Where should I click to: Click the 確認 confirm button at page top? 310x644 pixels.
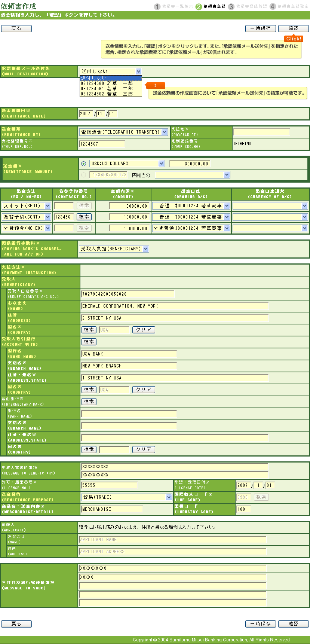tap(294, 28)
